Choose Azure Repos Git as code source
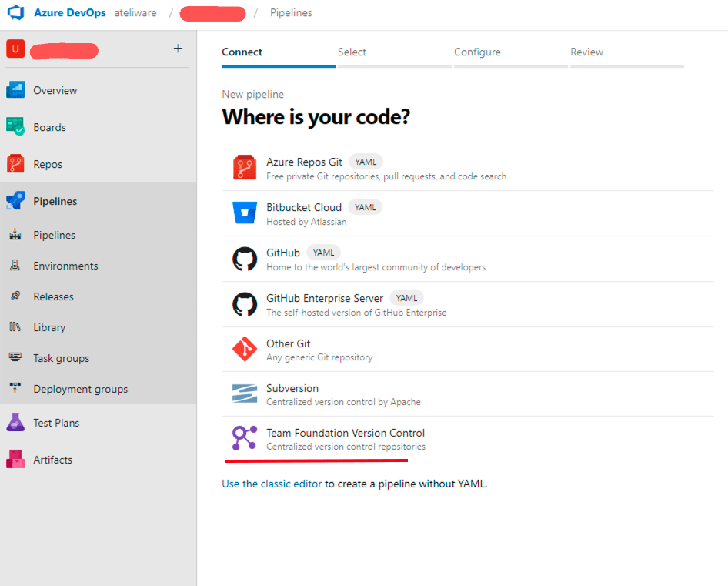This screenshot has width=728, height=586. (468, 168)
